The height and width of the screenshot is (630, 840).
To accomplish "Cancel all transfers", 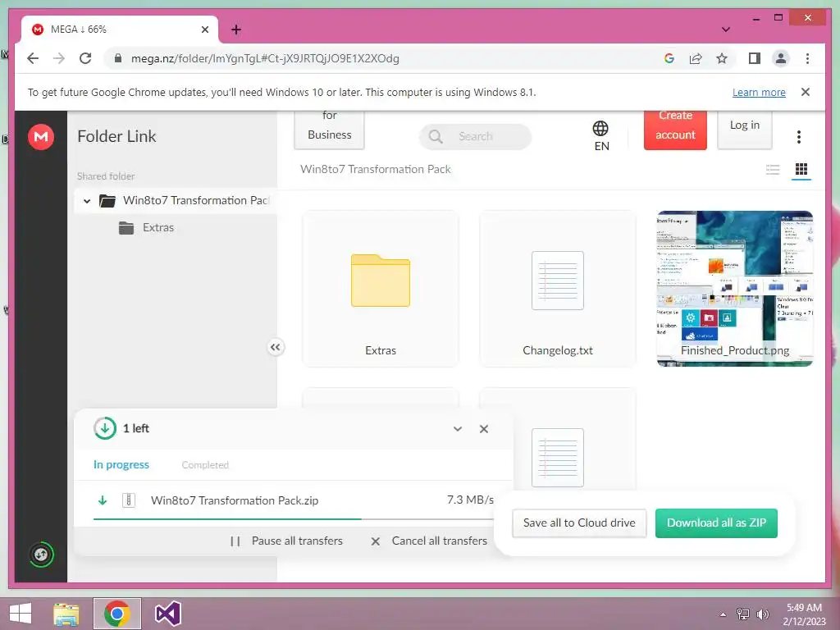I will coord(429,541).
